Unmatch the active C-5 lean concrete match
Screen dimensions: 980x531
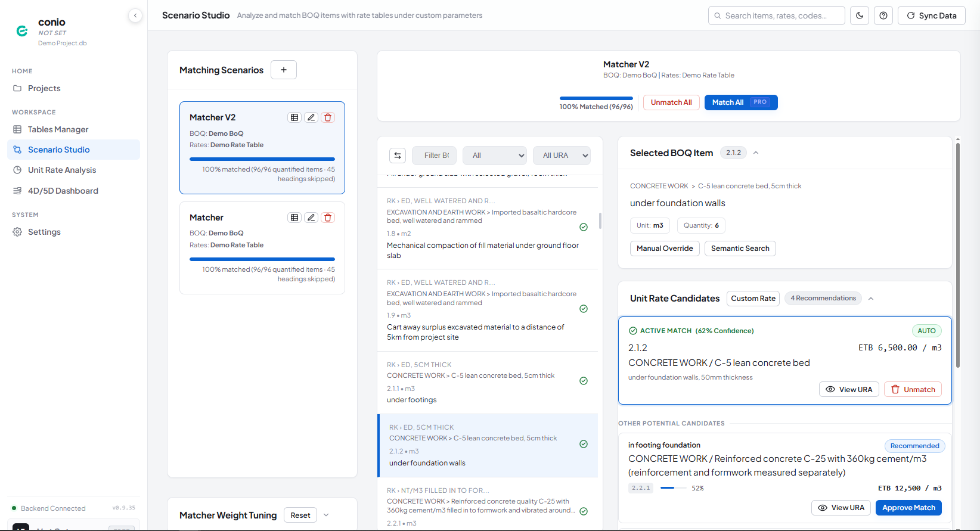(913, 390)
